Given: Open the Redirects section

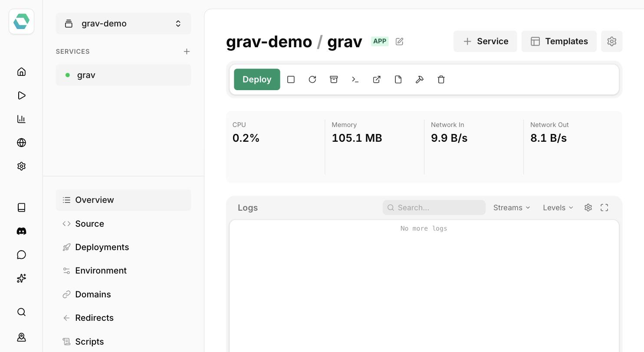Looking at the screenshot, I should [123, 318].
